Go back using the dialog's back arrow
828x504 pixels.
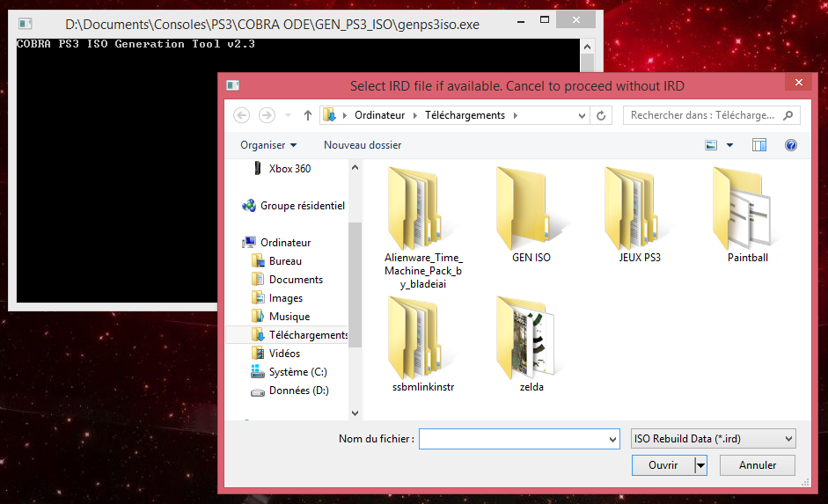(242, 115)
